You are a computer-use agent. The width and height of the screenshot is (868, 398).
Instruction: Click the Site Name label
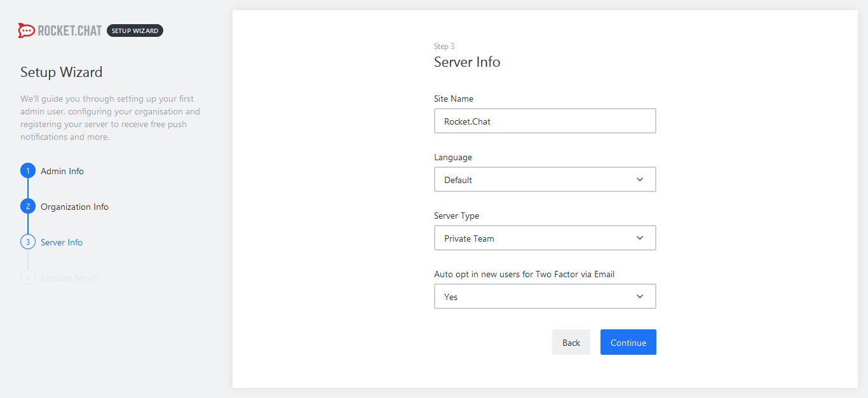point(454,99)
